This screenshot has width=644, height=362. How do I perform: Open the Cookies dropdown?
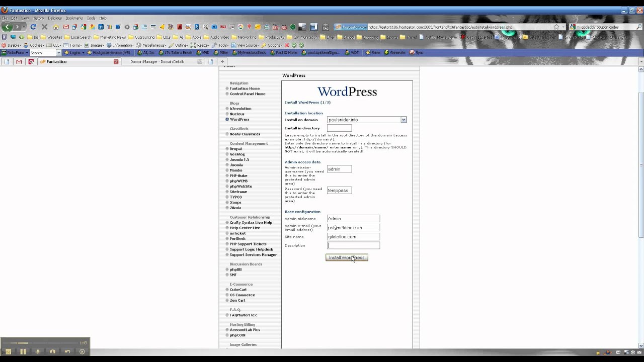[33, 45]
